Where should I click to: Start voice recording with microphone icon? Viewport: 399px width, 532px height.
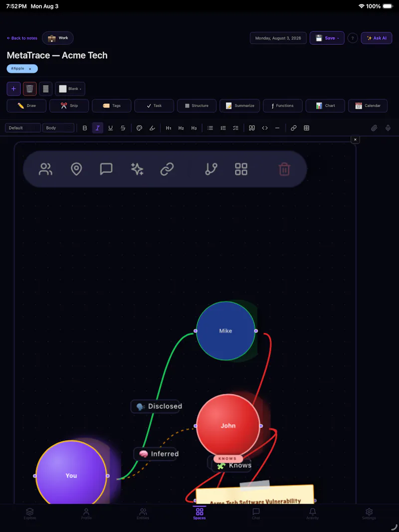point(388,128)
